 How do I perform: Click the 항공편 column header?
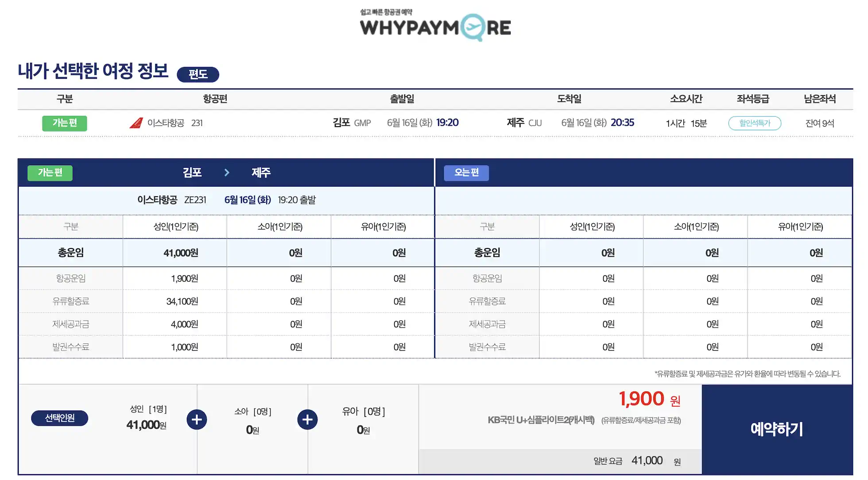[x=215, y=99]
